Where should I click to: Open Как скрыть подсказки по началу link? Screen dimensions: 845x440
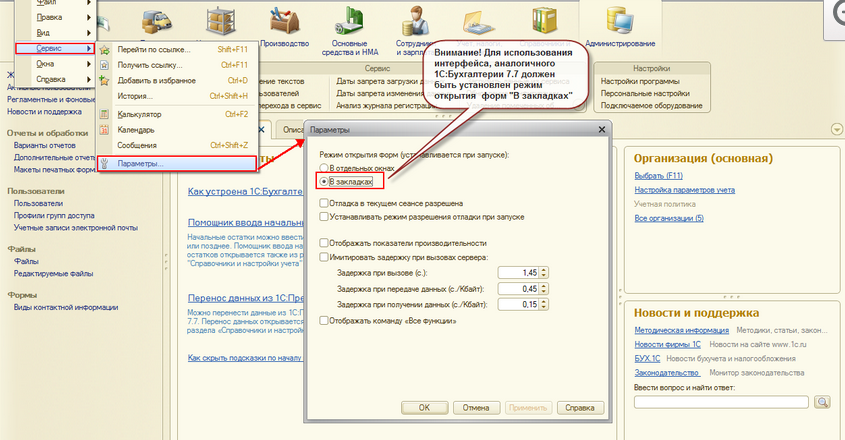(245, 358)
